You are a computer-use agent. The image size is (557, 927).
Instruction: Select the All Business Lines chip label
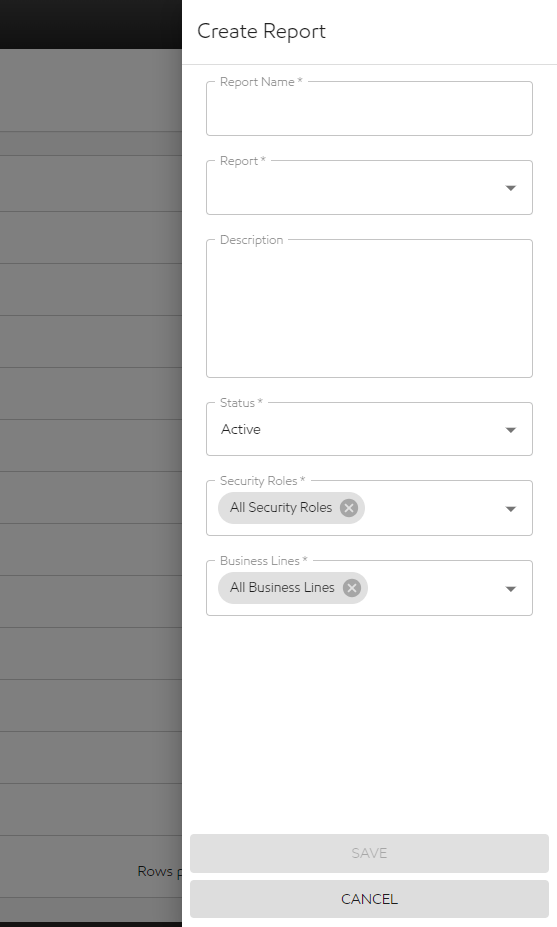point(282,587)
